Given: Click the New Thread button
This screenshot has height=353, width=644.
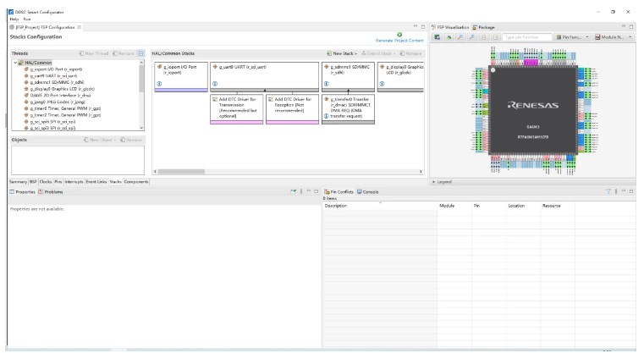Looking at the screenshot, I should tap(94, 53).
